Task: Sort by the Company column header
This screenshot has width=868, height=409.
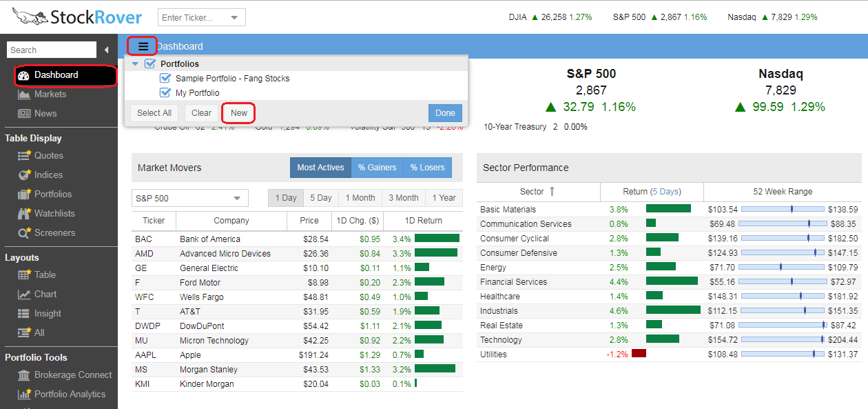Action: tap(231, 221)
